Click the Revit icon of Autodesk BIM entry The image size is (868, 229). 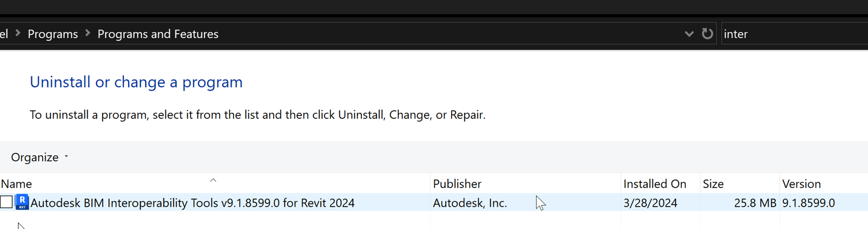[x=22, y=202]
